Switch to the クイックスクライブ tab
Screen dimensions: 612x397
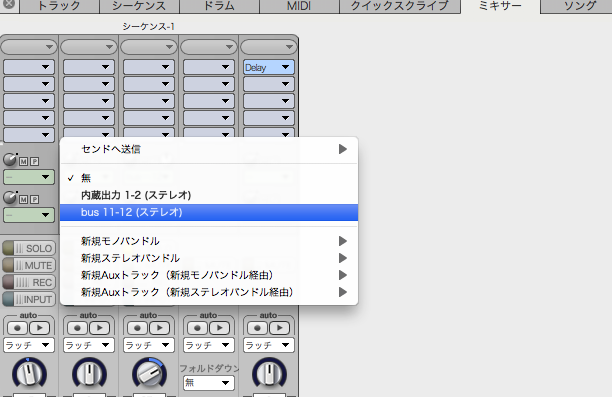tap(400, 6)
